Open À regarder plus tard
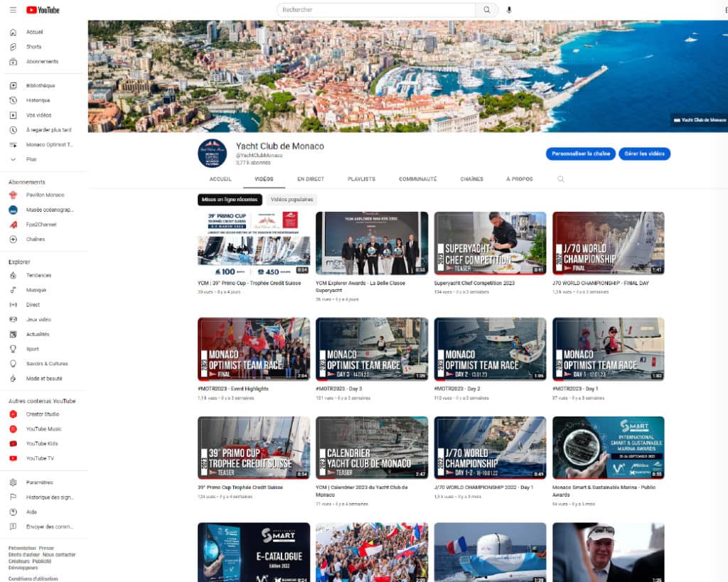This screenshot has height=582, width=728. 48,130
